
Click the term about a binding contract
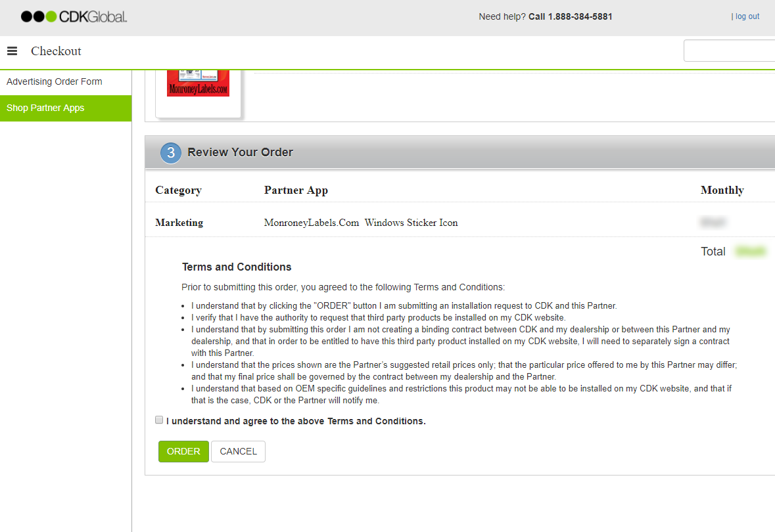point(461,342)
